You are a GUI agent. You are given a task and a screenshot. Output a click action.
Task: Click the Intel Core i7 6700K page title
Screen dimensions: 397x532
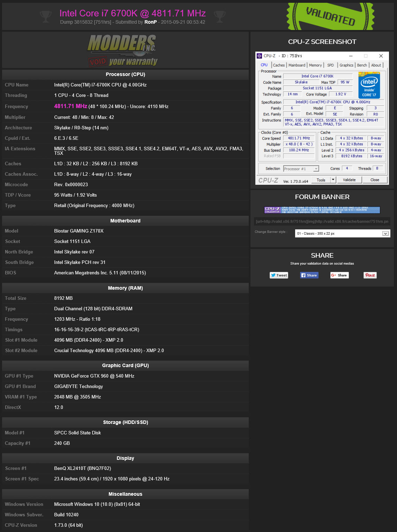[x=133, y=13]
